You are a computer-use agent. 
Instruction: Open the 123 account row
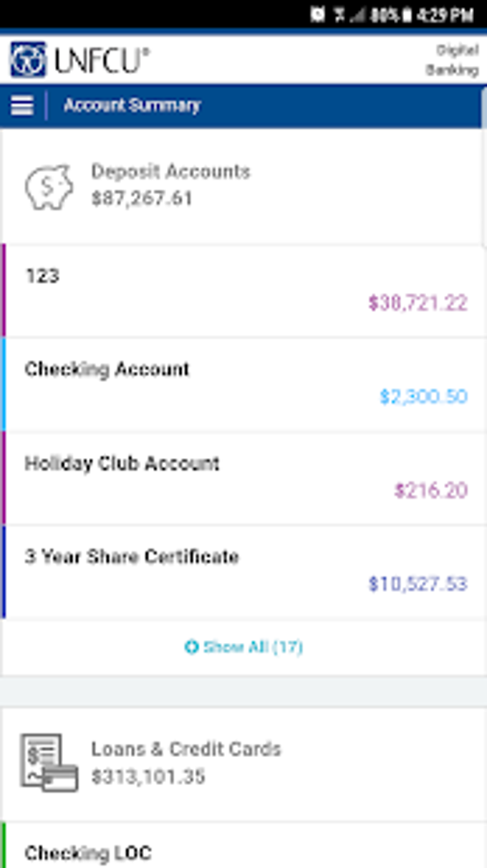click(x=243, y=290)
